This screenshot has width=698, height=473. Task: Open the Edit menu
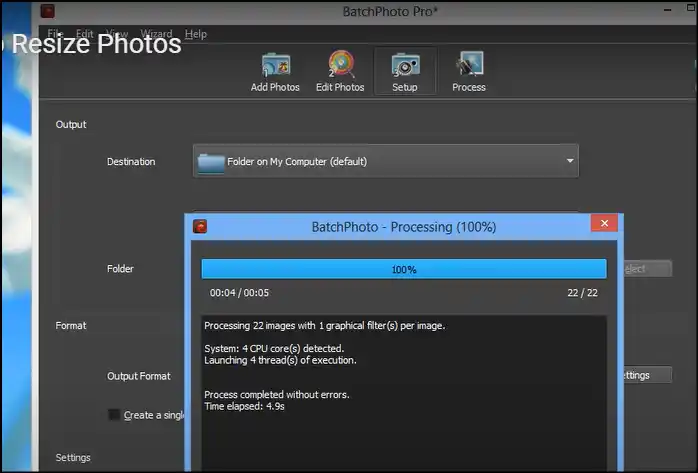click(x=85, y=34)
